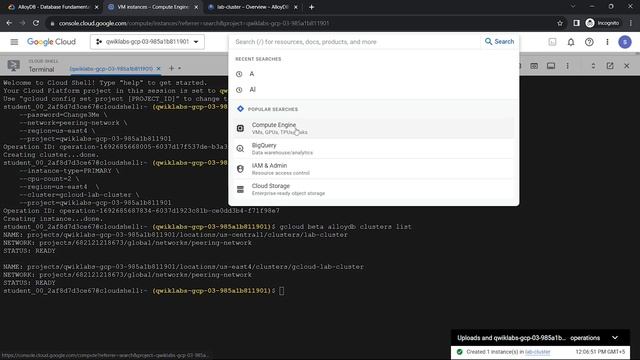The width and height of the screenshot is (640, 360).
Task: Switch to AlloyDB Database Fundamentals browser tab
Action: pos(53,7)
